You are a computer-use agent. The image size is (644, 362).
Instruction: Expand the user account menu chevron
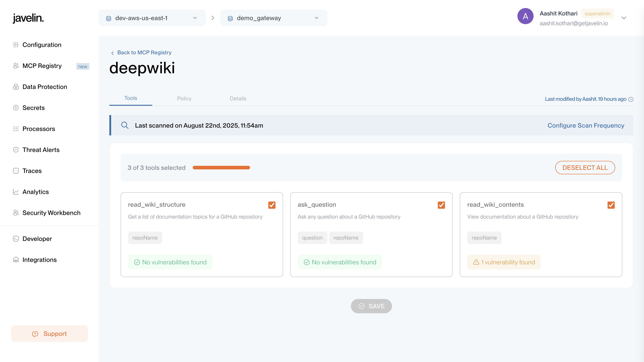[x=624, y=18]
